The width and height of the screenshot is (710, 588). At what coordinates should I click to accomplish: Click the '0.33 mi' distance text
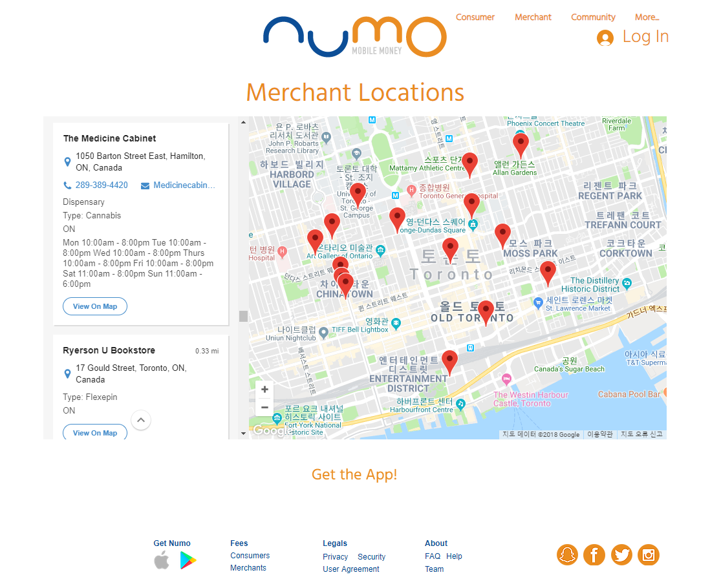(207, 351)
